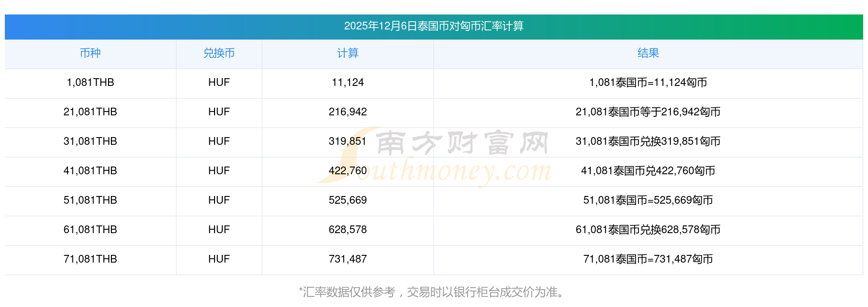Select the 21,081THB cell

[90, 112]
